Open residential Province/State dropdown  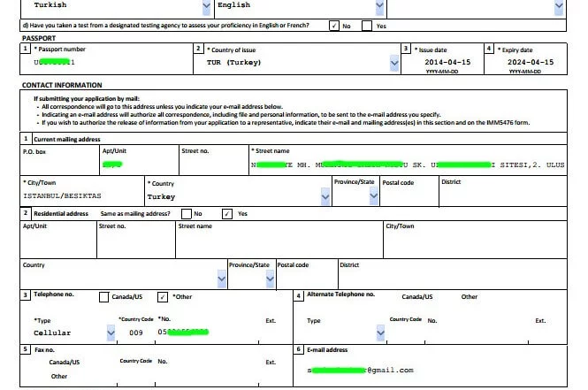point(270,279)
